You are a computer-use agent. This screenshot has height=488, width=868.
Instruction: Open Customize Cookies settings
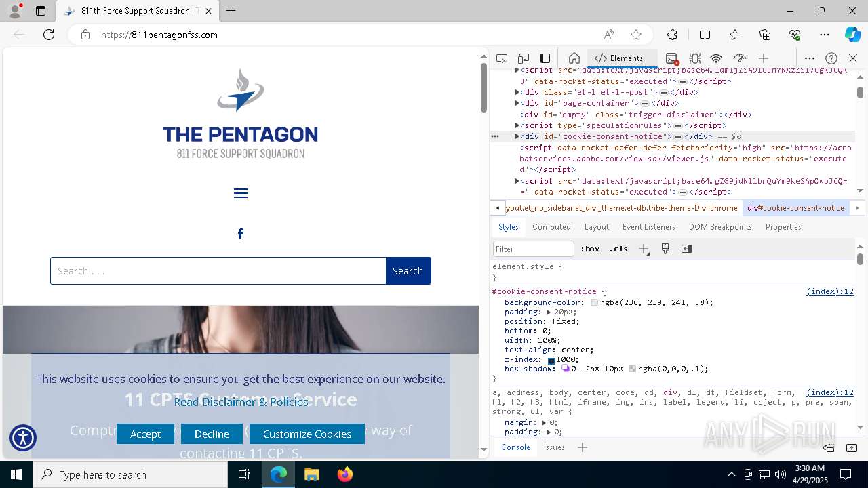[x=307, y=434]
